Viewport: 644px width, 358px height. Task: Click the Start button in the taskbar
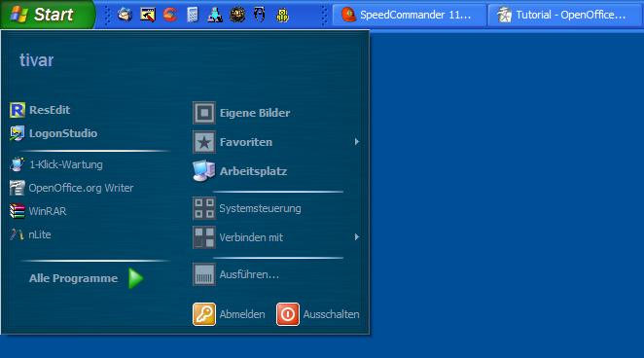click(x=48, y=15)
